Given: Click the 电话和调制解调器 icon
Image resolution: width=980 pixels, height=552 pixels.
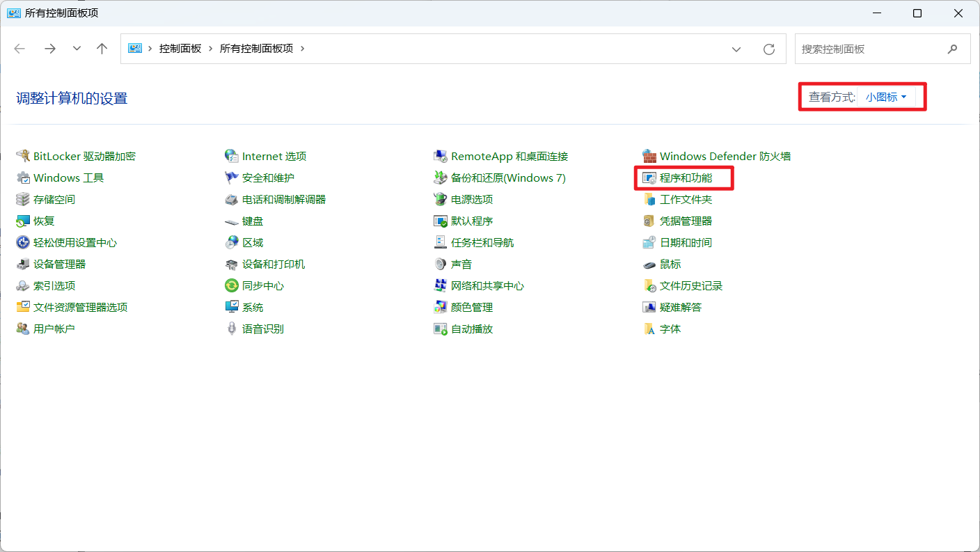Looking at the screenshot, I should [232, 199].
